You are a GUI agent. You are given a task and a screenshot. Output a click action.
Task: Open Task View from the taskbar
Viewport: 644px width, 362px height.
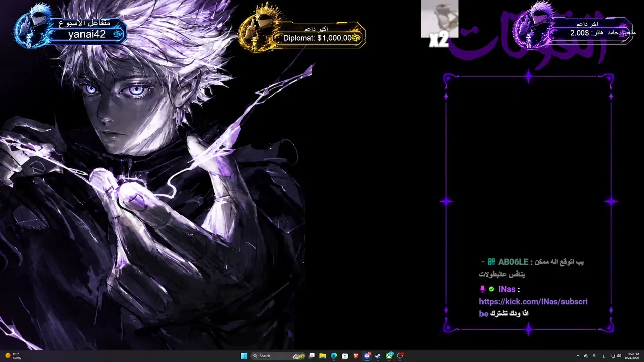(x=312, y=356)
